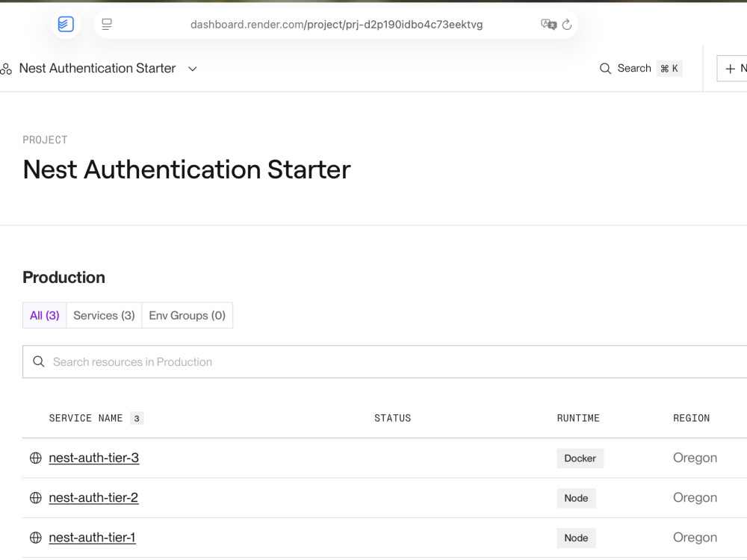
Task: Reload the page with refresh icon
Action: pyautogui.click(x=567, y=25)
